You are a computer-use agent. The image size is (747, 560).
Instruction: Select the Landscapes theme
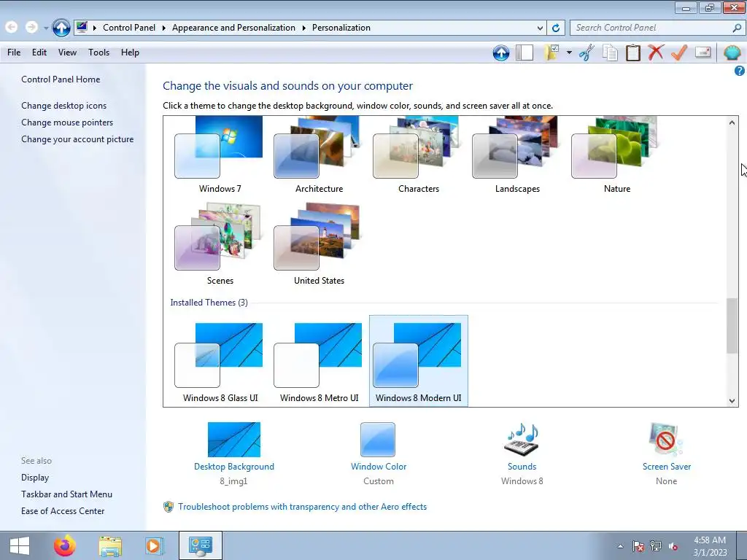(517, 155)
